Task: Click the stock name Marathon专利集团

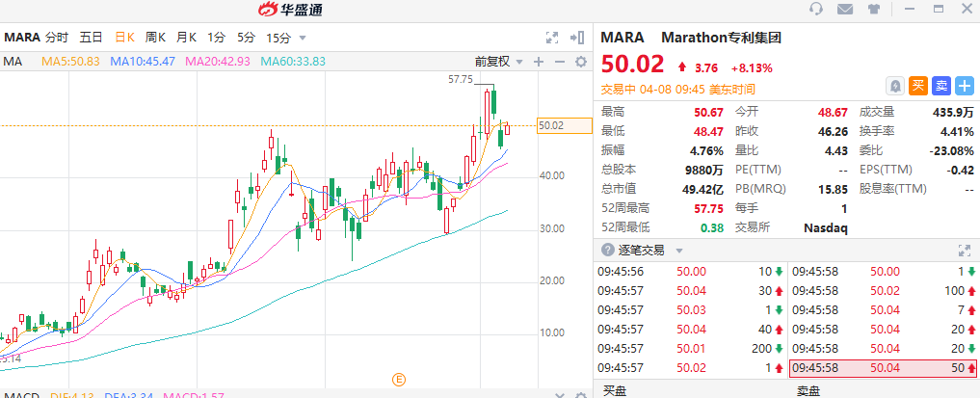Action: [x=721, y=38]
